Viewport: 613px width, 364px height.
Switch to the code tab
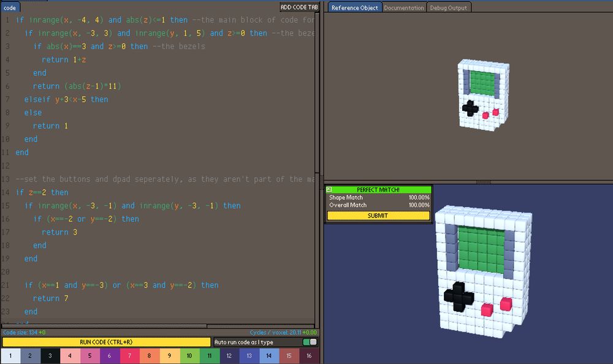10,7
